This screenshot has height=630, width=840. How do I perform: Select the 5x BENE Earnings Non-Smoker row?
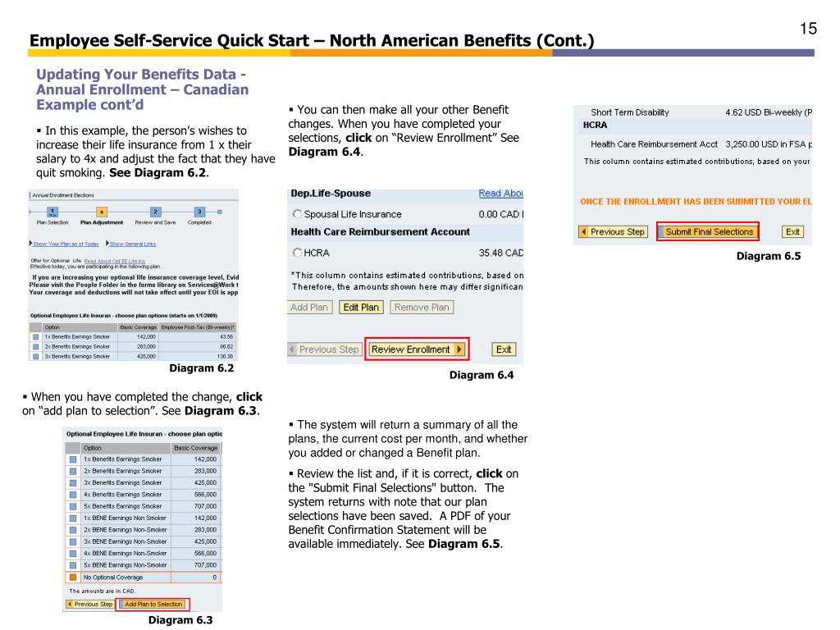(x=73, y=565)
